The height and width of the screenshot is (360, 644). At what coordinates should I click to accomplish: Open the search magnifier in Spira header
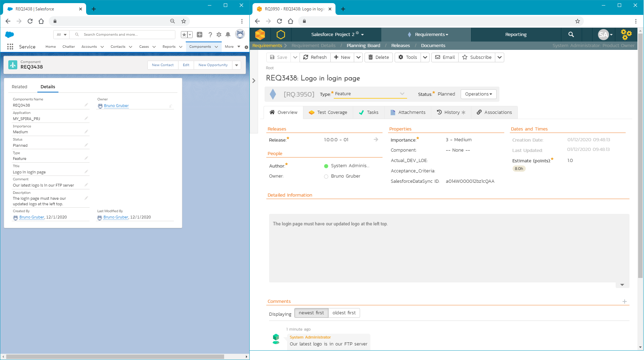[x=571, y=35]
